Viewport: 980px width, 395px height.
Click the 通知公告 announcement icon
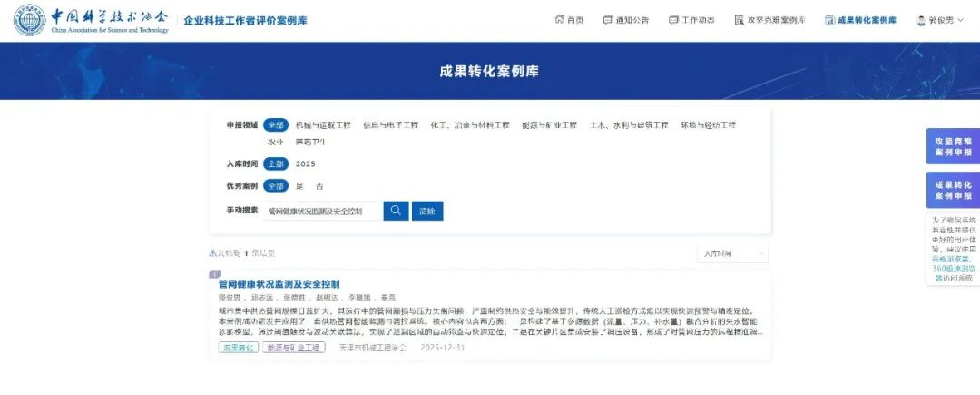pos(608,20)
